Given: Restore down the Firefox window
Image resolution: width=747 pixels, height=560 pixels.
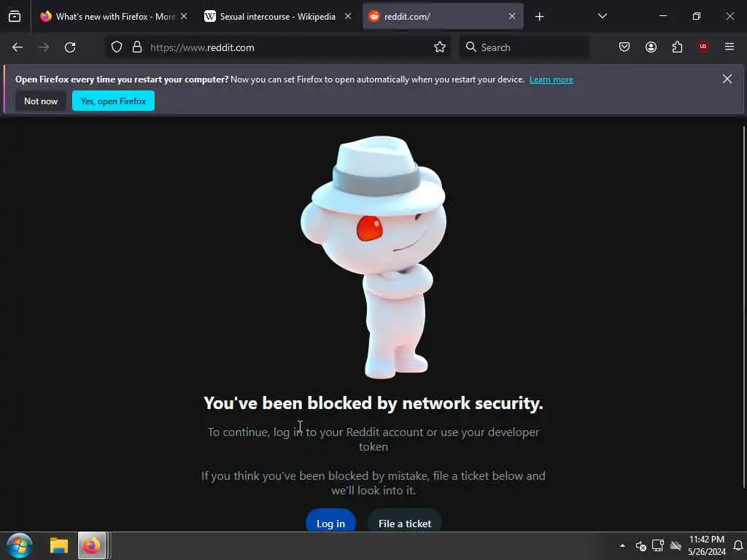Looking at the screenshot, I should click(697, 16).
